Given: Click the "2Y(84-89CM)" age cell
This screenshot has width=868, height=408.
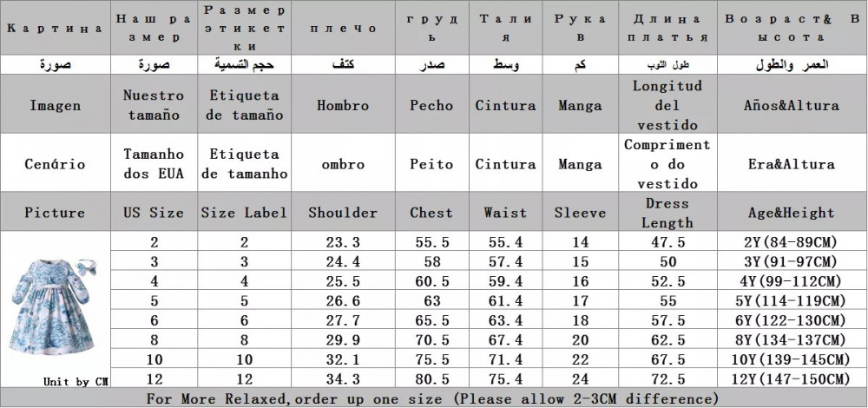Looking at the screenshot, I should pos(790,243).
